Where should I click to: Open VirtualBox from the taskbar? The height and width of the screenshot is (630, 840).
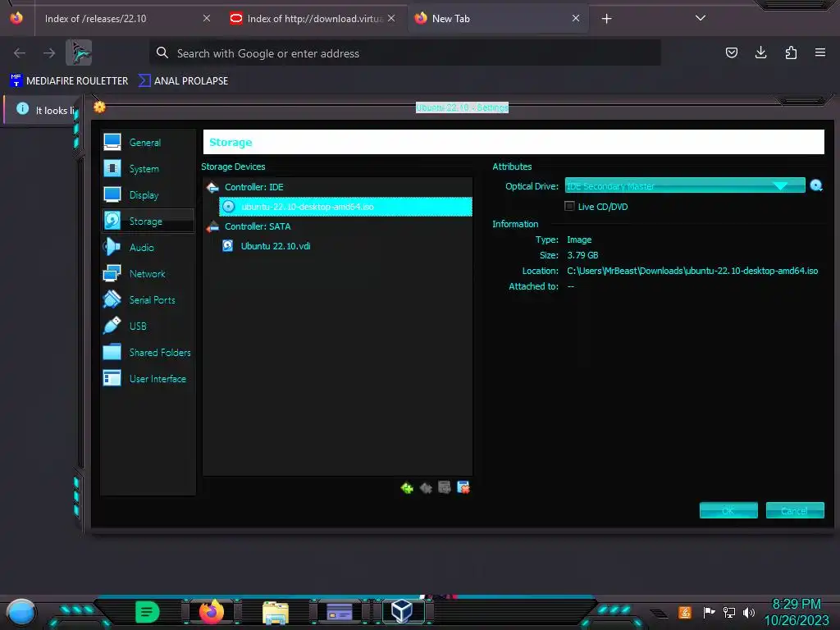402,611
